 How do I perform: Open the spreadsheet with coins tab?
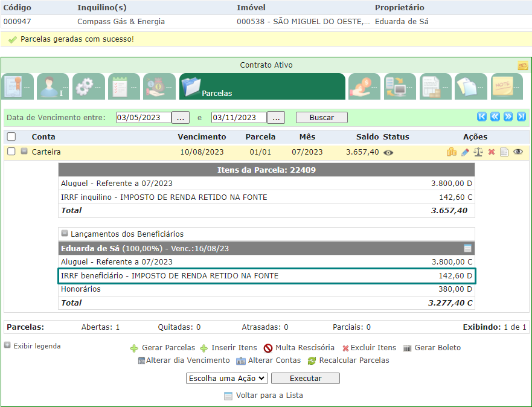435,86
